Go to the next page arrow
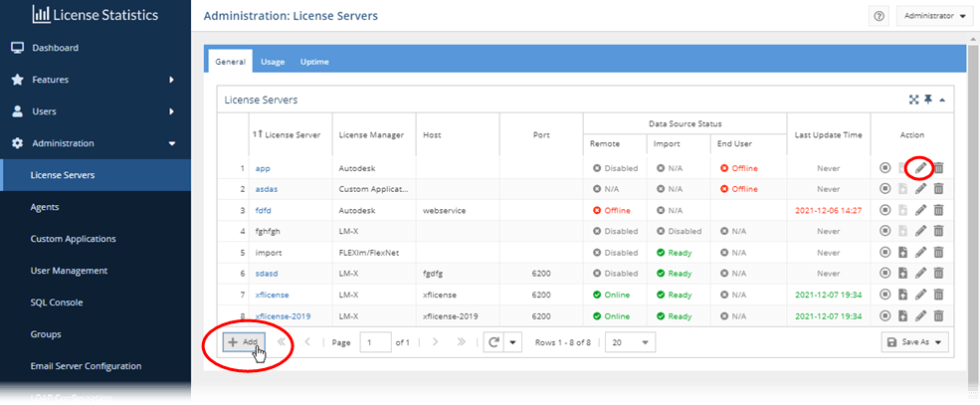 [x=436, y=342]
